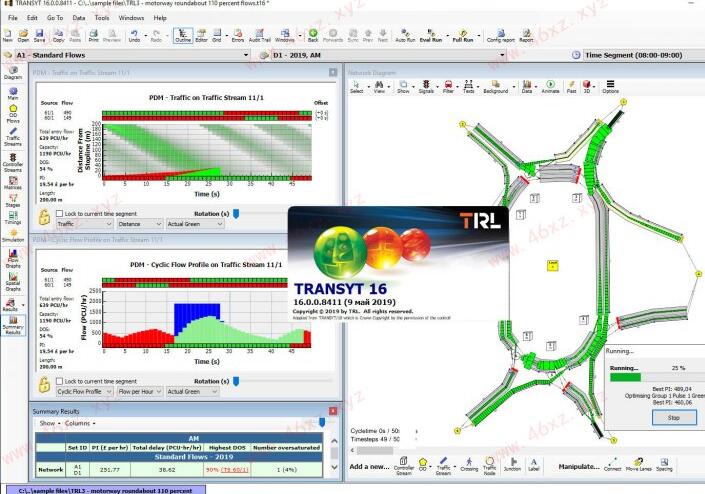Click the Windows toolbar icon
The image size is (705, 494).
(x=285, y=36)
